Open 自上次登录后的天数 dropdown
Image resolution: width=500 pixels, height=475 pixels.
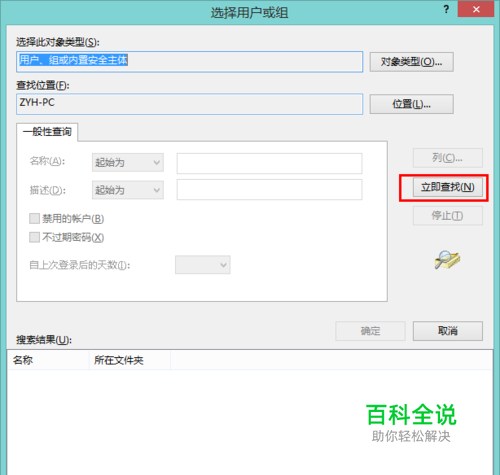click(203, 265)
